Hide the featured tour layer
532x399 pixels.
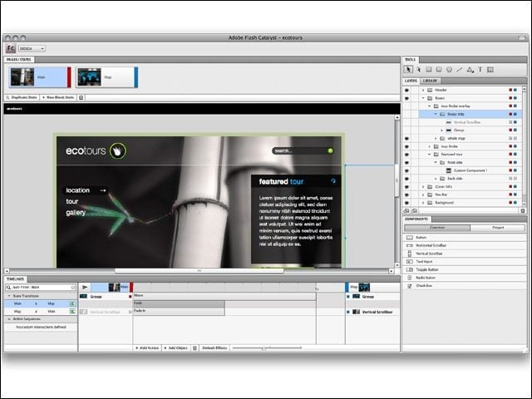click(x=406, y=155)
